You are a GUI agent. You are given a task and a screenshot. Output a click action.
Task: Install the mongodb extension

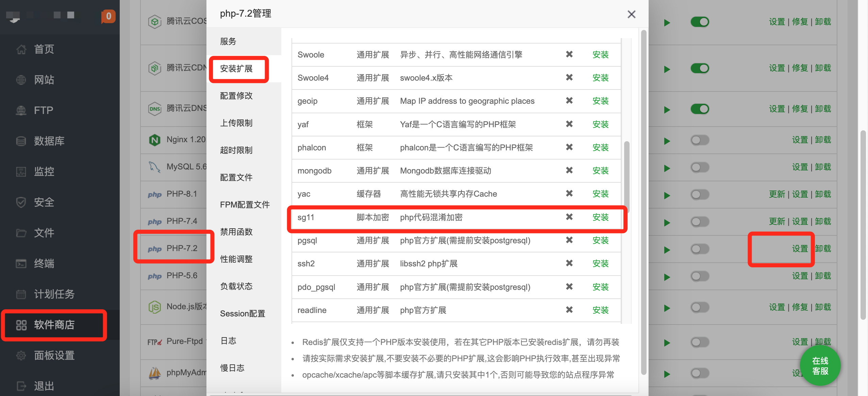coord(600,171)
